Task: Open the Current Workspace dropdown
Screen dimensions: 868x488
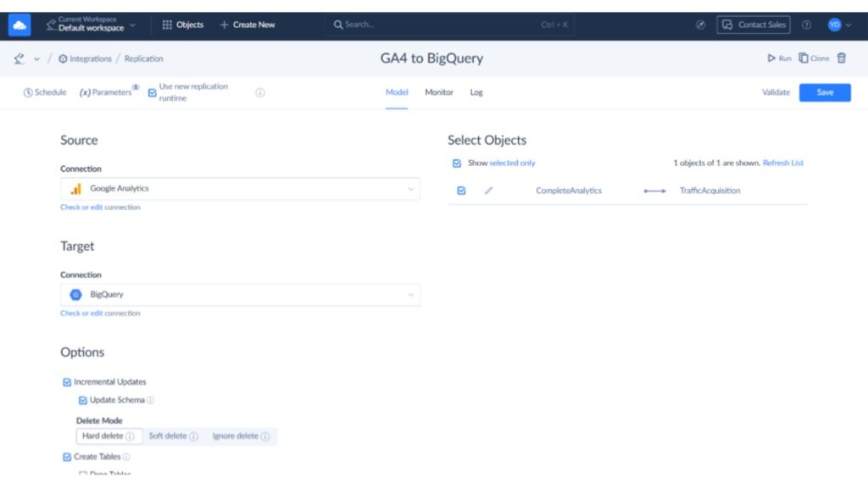Action: pyautogui.click(x=91, y=25)
